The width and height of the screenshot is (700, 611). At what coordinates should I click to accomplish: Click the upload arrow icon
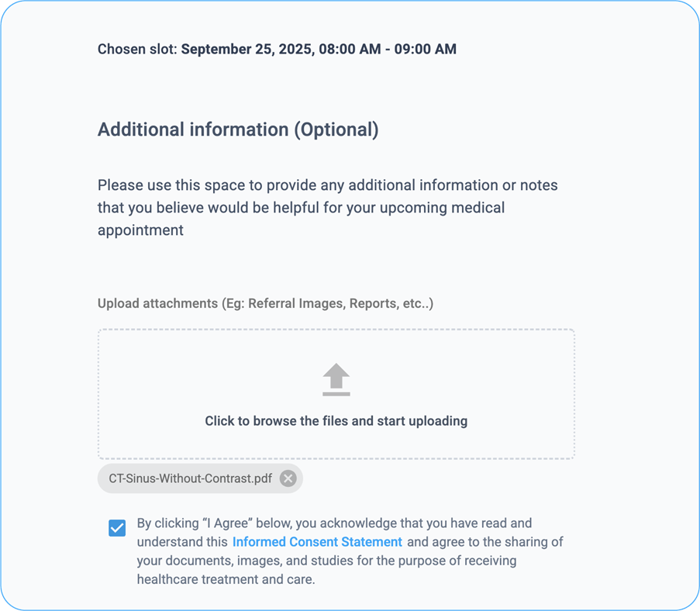point(336,380)
